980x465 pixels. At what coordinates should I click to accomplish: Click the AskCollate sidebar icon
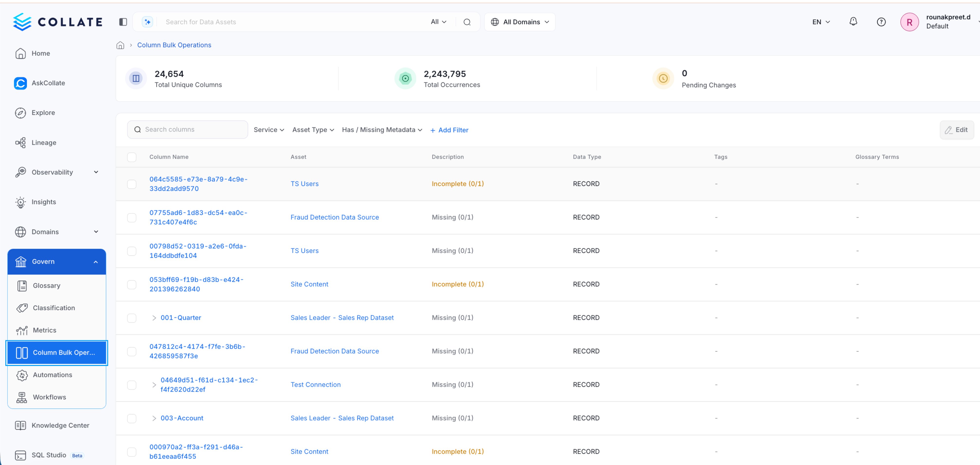click(x=20, y=83)
